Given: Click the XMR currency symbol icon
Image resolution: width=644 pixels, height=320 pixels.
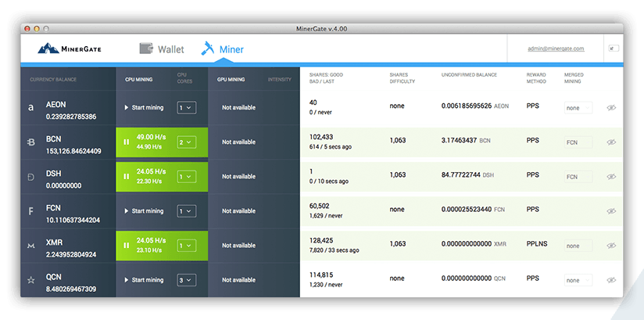Looking at the screenshot, I should [30, 246].
